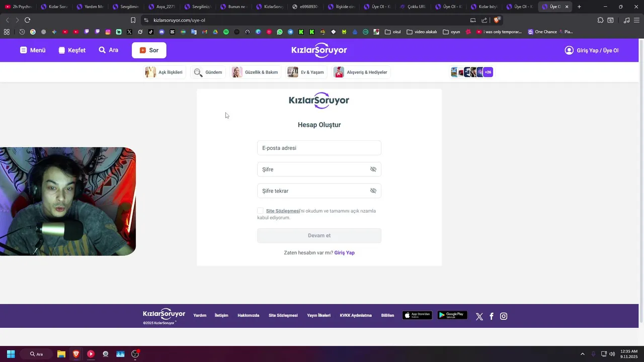This screenshot has height=362, width=644.
Task: Show hidden system tray icons chevron
Action: (583, 354)
